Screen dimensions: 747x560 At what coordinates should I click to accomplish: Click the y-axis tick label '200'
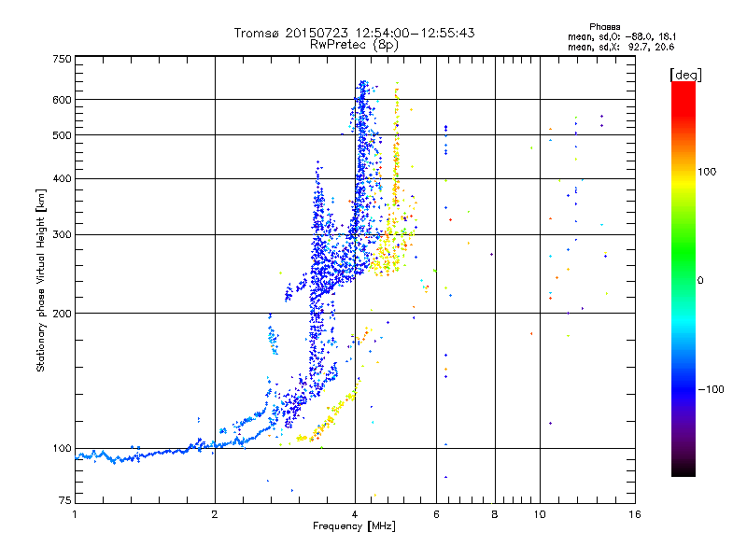click(x=63, y=314)
